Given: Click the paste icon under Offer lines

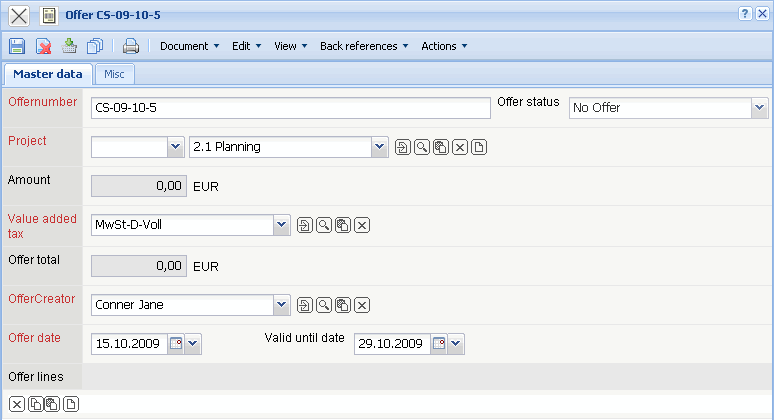Looking at the screenshot, I should 51,404.
